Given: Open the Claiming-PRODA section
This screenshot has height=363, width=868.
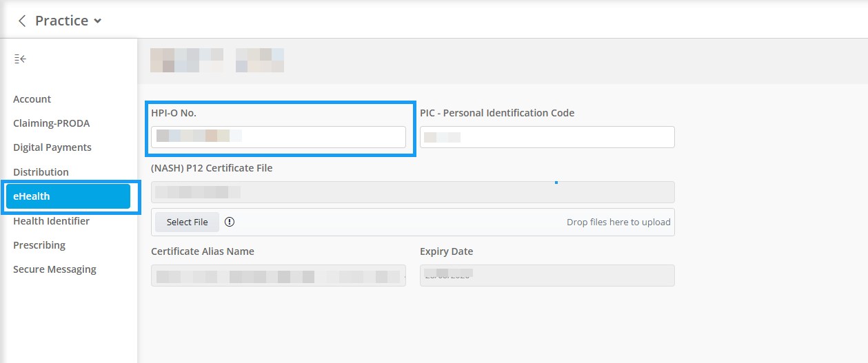Looking at the screenshot, I should coord(52,123).
